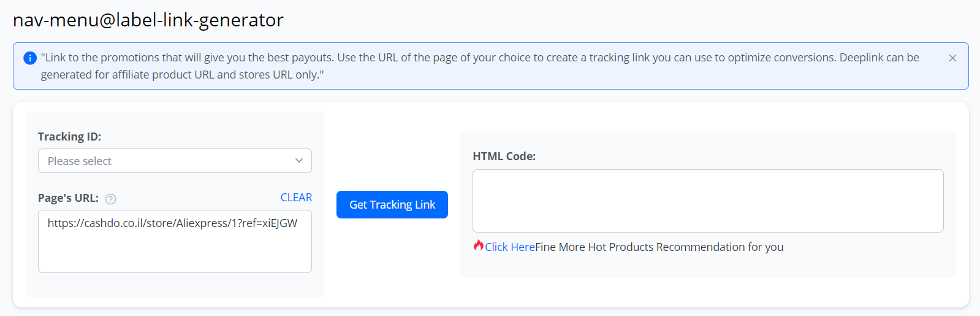Click the Hot Products Recommendation text

(x=659, y=247)
